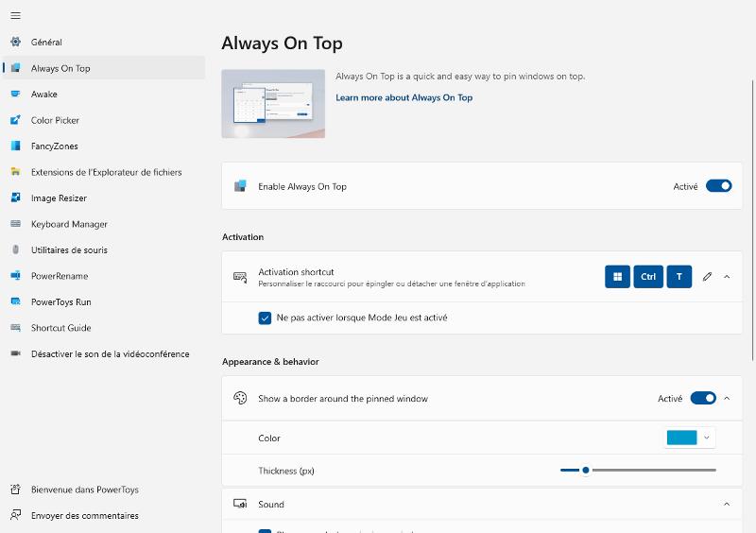Screen dimensions: 756x533
Task: Open Désactiver le son de la vidéoconférence
Action: [x=104, y=353]
